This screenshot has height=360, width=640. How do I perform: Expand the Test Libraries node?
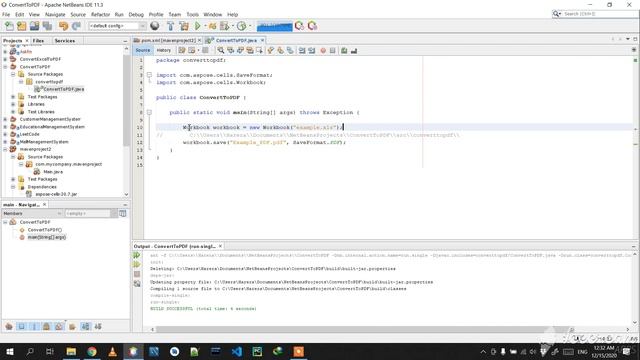tap(13, 112)
